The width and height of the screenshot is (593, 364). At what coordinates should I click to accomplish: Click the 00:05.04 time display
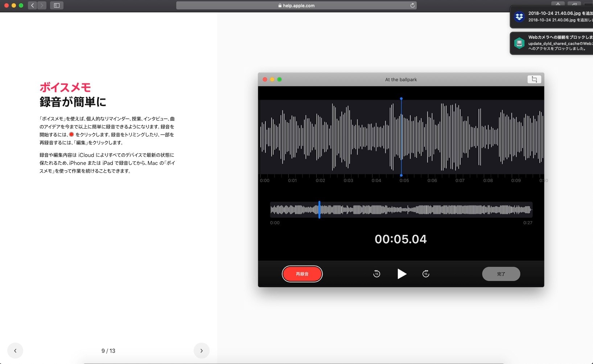click(x=401, y=239)
